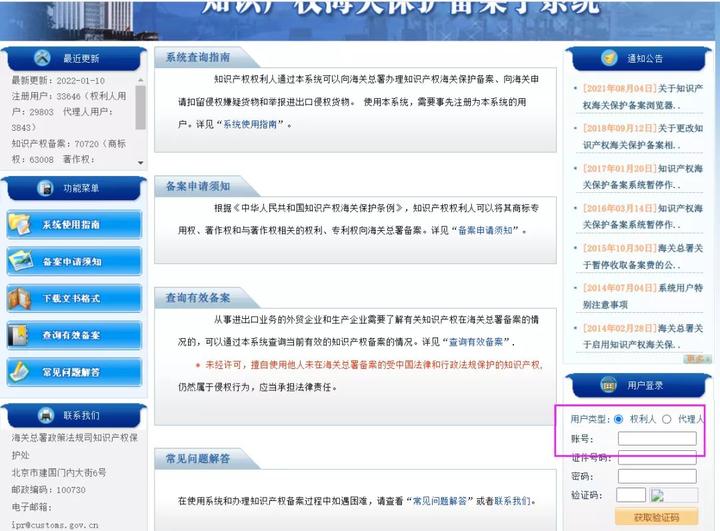
Task: Click the tools icon in 最近更新 header
Action: (x=42, y=58)
